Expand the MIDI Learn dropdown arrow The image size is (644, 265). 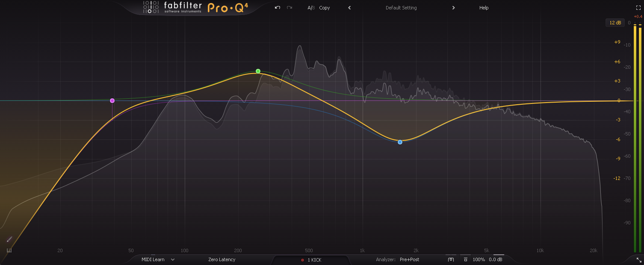coord(173,259)
